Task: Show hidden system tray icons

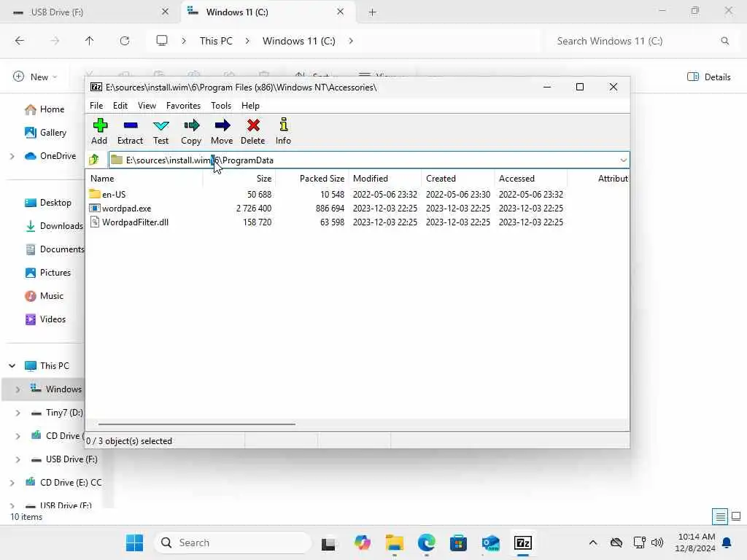Action: [x=592, y=542]
